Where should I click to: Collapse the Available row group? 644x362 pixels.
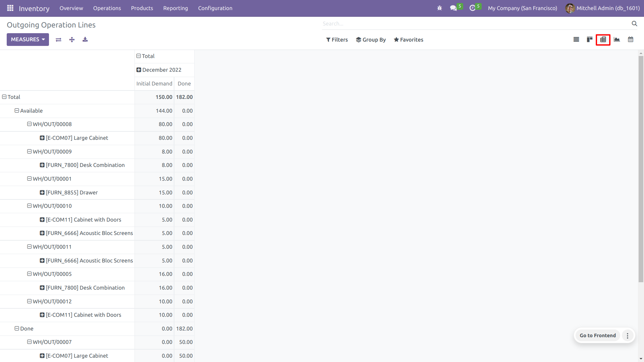pyautogui.click(x=29, y=111)
